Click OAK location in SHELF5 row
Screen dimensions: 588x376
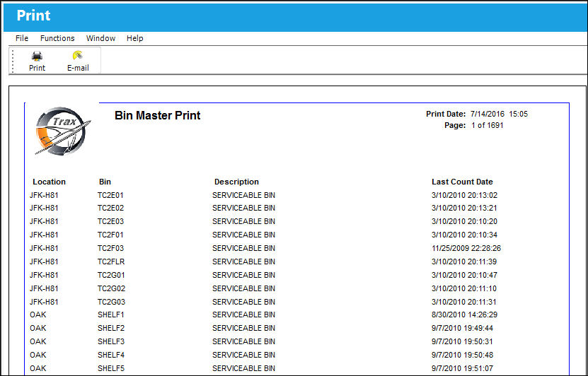tap(38, 368)
